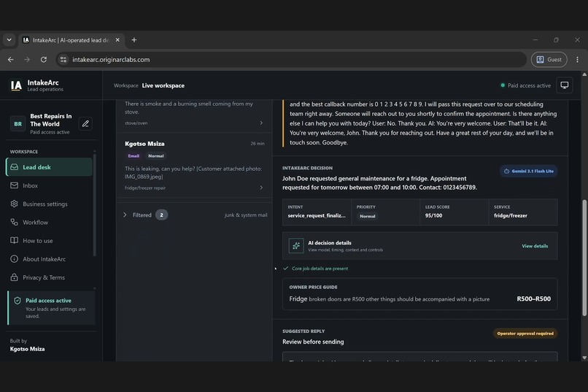
Task: Click the Business settings gear icon
Action: coord(15,204)
